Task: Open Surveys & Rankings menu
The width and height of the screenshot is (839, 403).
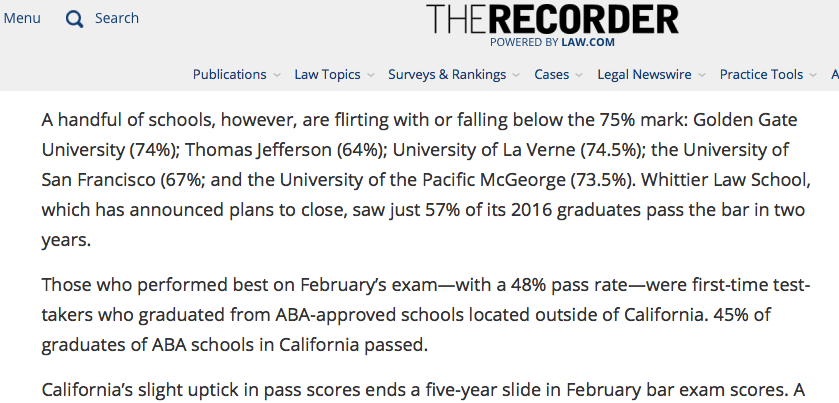Action: coord(447,74)
